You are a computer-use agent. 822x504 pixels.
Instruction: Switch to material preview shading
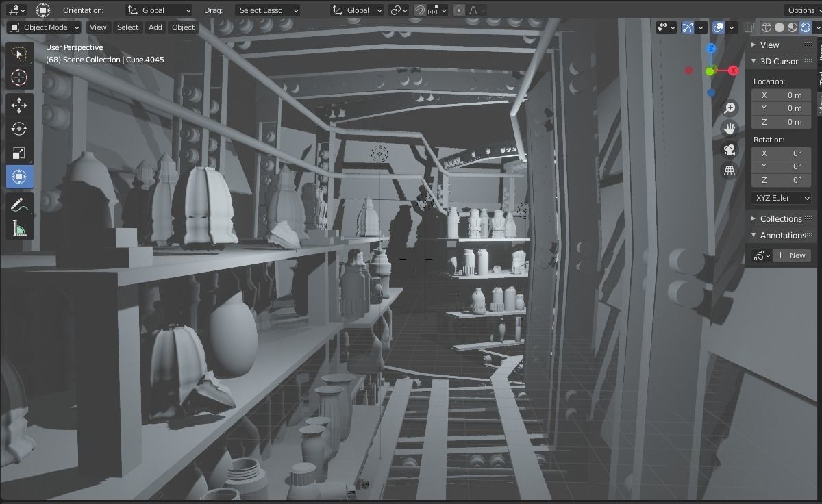[x=793, y=27]
